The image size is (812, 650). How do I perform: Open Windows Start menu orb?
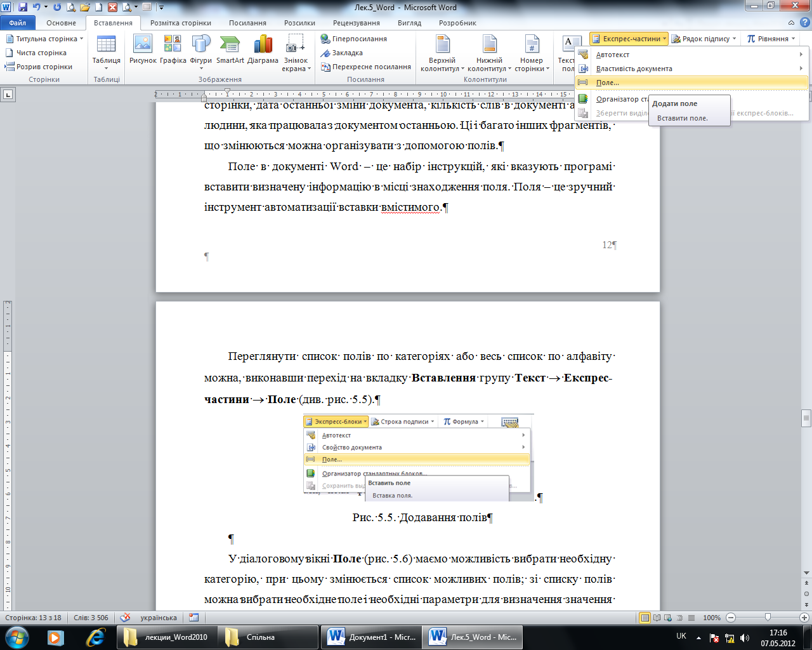tap(17, 637)
